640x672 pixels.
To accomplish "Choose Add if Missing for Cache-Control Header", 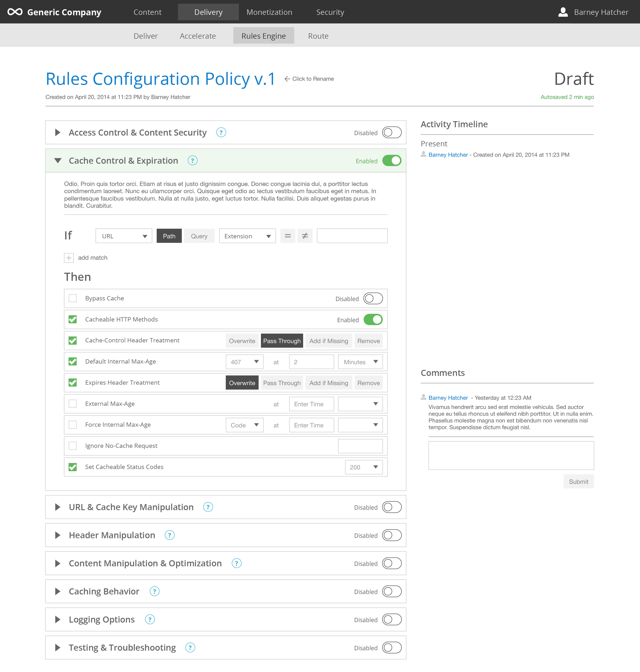I will (328, 341).
